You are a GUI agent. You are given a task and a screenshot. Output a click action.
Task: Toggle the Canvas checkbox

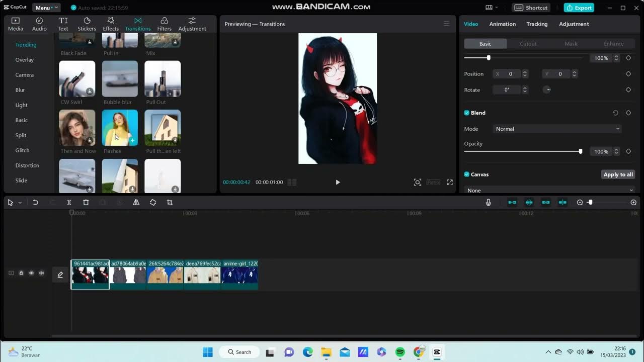pos(466,174)
